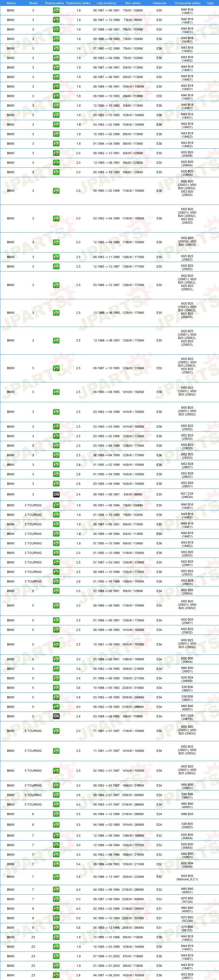The height and width of the screenshot is (980, 219).
Task: Click petrol icon in Z3 87kW / 118KM row
Action: [56, 956]
